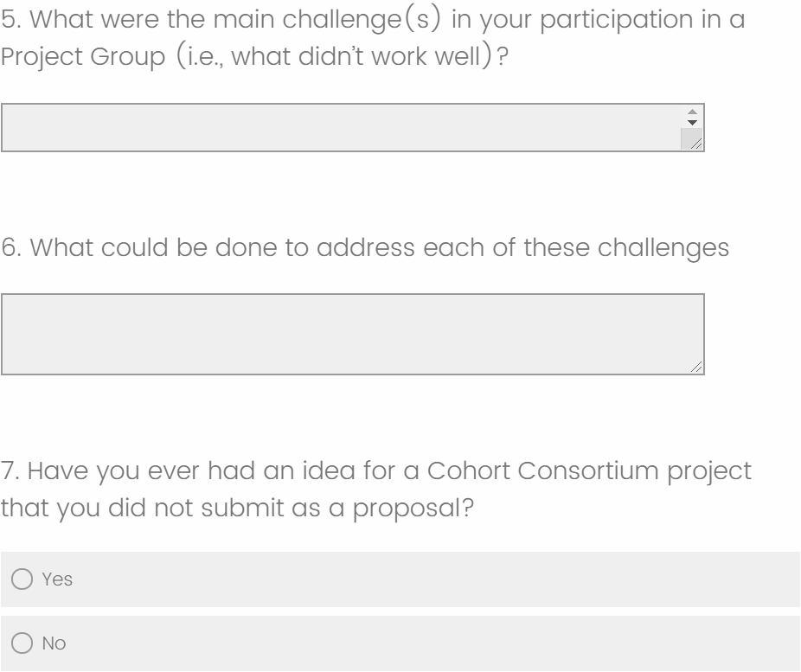This screenshot has height=672, width=801.
Task: Click the down arrow in the challenges text box
Action: pos(691,122)
